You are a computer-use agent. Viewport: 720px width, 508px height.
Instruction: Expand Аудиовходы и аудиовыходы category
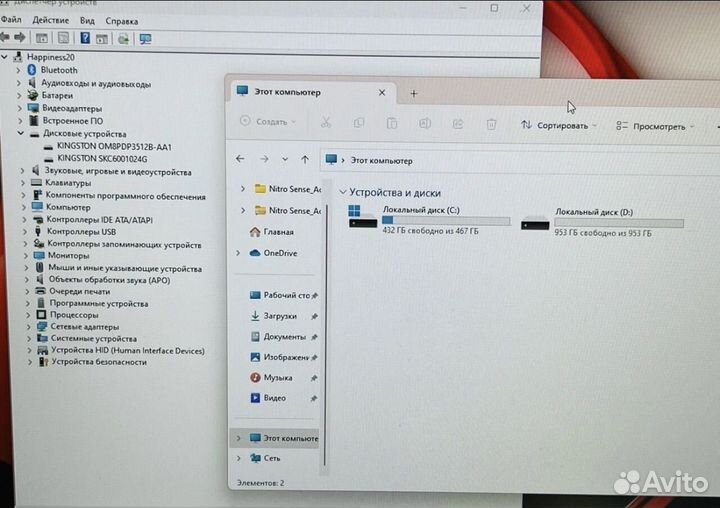pyautogui.click(x=19, y=83)
